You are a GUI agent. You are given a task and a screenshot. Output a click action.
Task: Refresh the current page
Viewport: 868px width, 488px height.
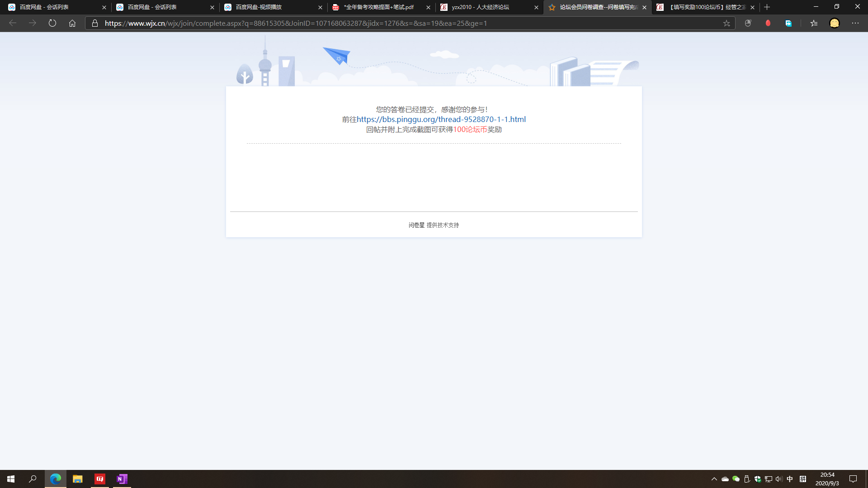coord(52,23)
